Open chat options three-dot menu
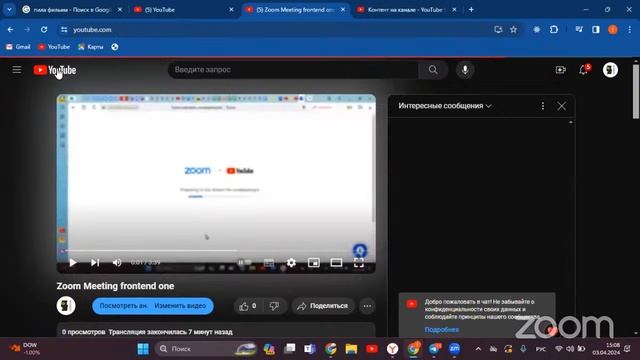 [542, 106]
